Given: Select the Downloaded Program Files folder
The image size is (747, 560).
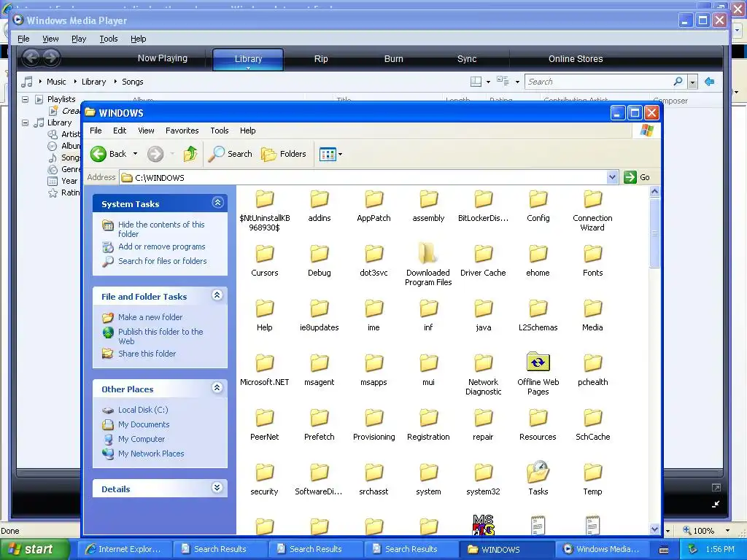Looking at the screenshot, I should [427, 264].
